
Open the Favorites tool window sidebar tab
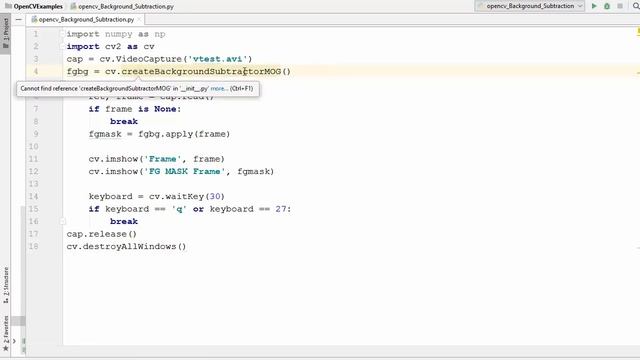tap(6, 333)
